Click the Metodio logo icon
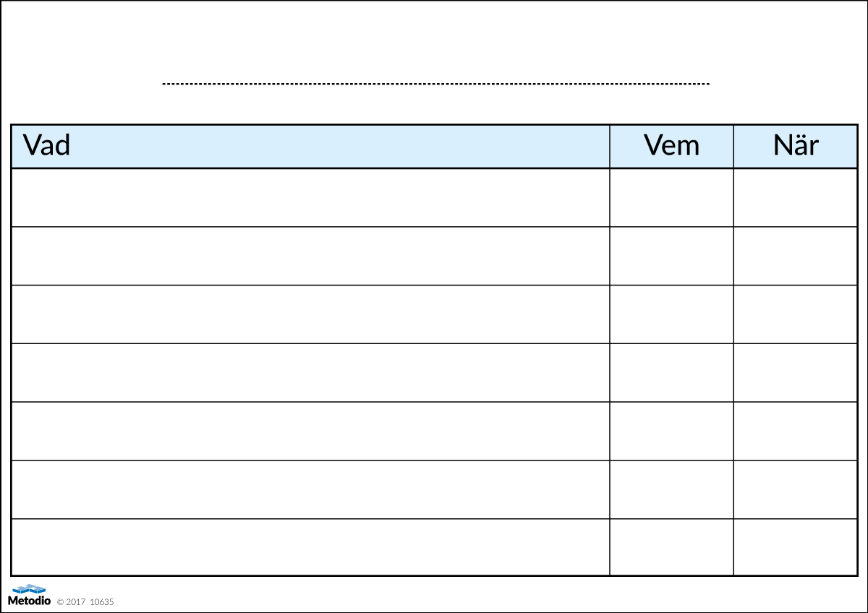 [x=29, y=590]
